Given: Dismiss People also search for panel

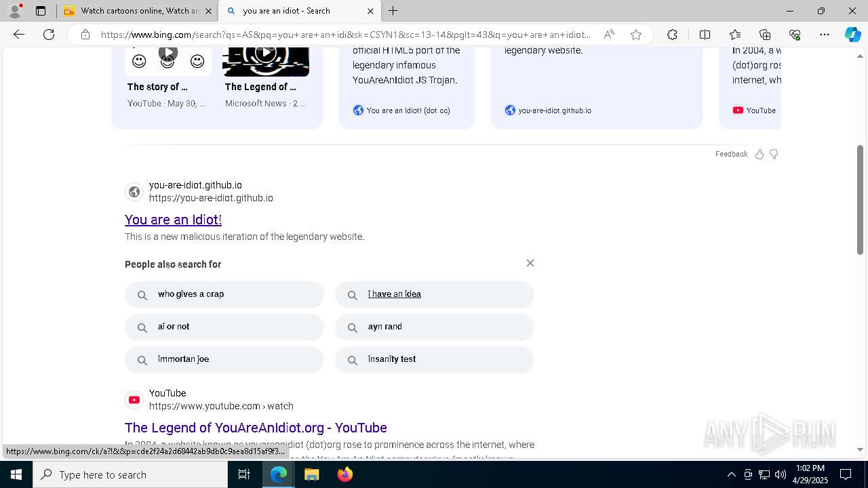Looking at the screenshot, I should [x=530, y=263].
